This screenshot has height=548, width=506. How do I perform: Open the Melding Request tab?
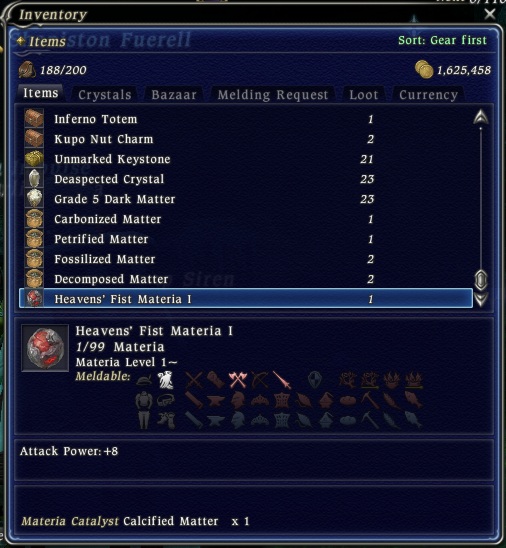273,95
